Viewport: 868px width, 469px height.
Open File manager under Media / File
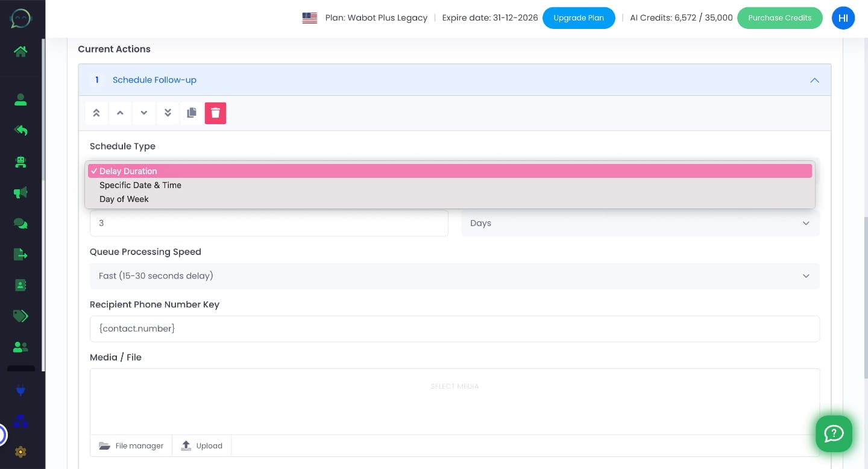(x=131, y=445)
